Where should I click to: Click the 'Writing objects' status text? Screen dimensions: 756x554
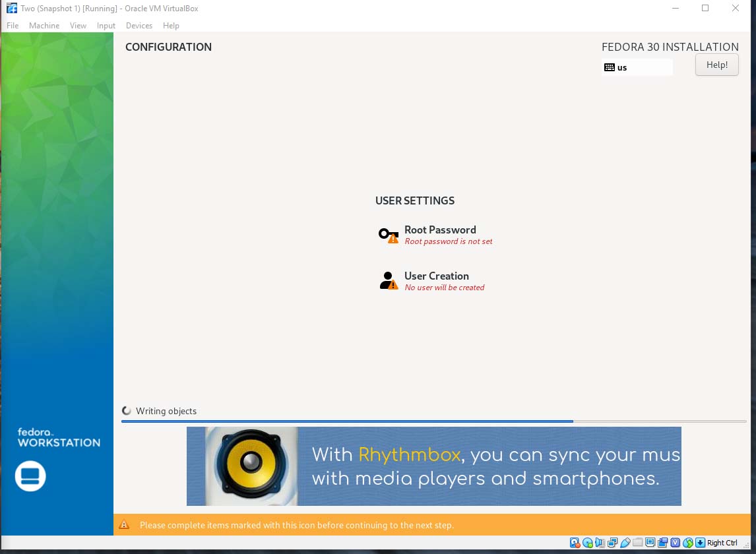166,411
